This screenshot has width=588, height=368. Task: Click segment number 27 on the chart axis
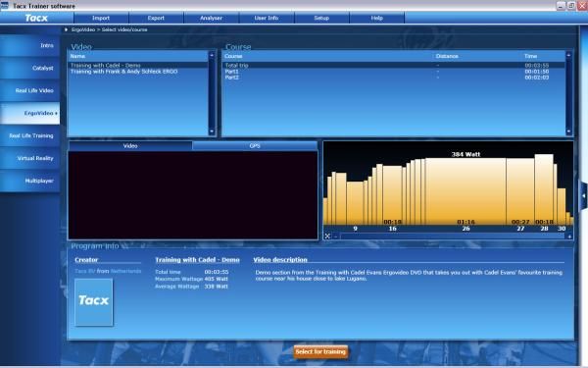[x=520, y=229]
